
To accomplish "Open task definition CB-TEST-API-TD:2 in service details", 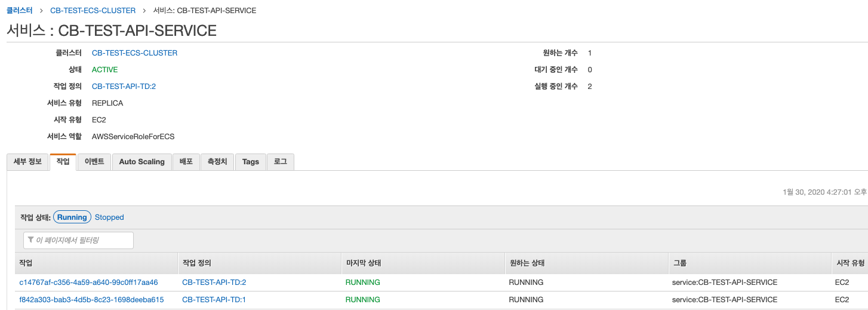I will (x=124, y=87).
